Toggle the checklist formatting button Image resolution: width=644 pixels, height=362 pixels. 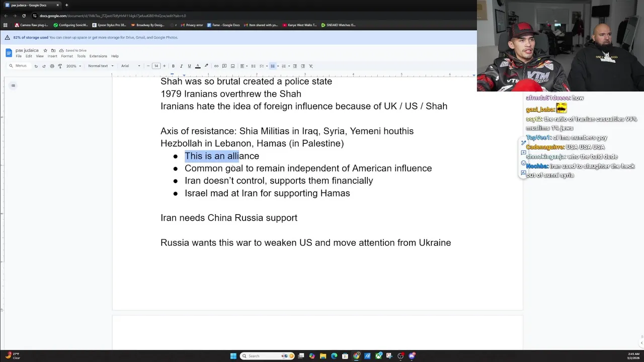[262, 66]
